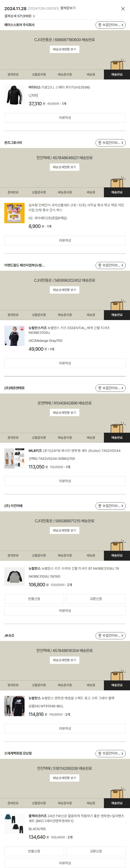This screenshot has width=130, height=868.
Task: Open seller location info for JK슈즈
Action: (x=110, y=636)
